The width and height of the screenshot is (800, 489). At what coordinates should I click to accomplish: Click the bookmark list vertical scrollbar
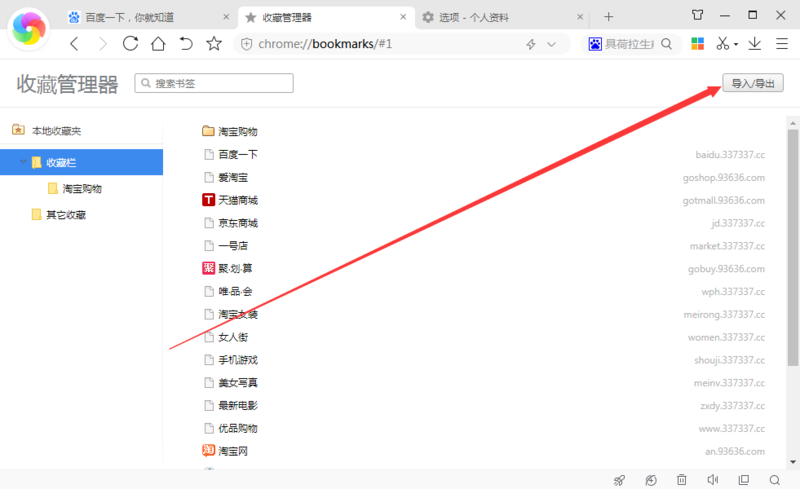point(792,248)
